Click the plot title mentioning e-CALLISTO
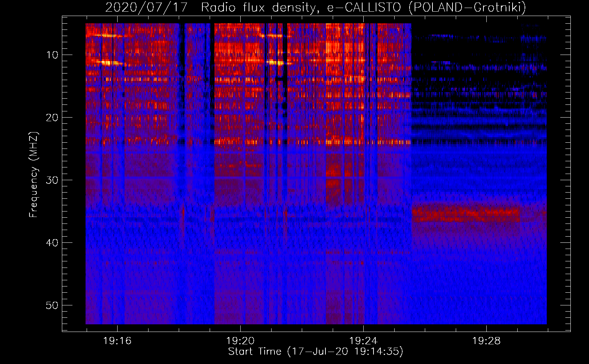The height and width of the screenshot is (364, 589). pyautogui.click(x=316, y=7)
